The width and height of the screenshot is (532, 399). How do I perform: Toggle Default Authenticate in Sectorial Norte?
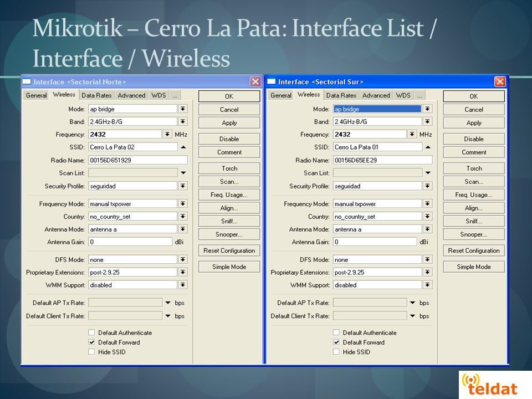pyautogui.click(x=91, y=332)
